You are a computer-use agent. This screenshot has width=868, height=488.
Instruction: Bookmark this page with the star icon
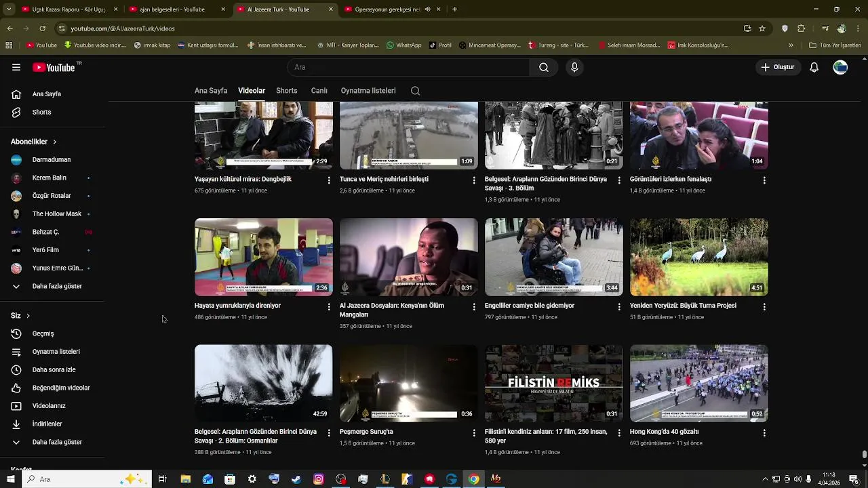(762, 28)
